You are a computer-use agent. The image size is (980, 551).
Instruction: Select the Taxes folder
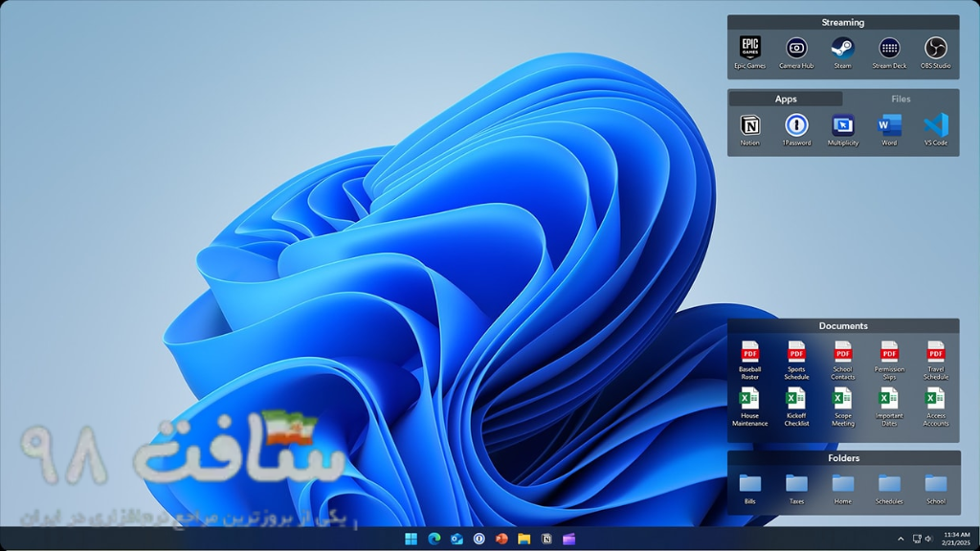click(x=796, y=489)
